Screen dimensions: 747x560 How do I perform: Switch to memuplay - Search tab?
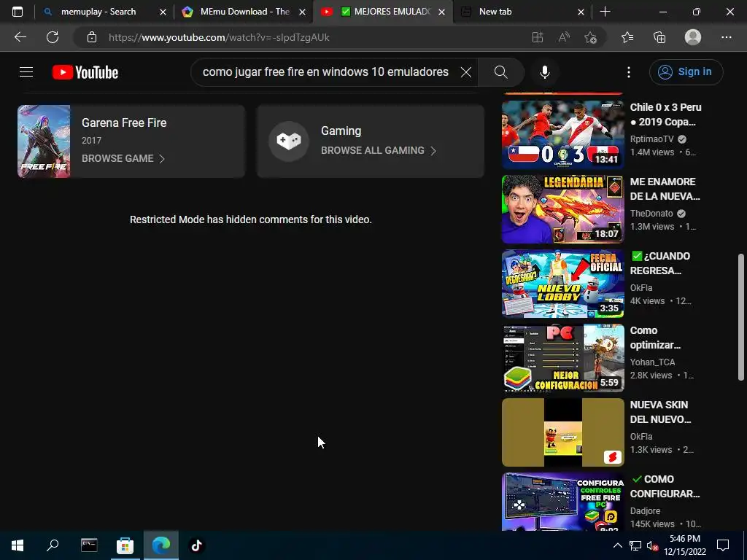click(x=98, y=12)
